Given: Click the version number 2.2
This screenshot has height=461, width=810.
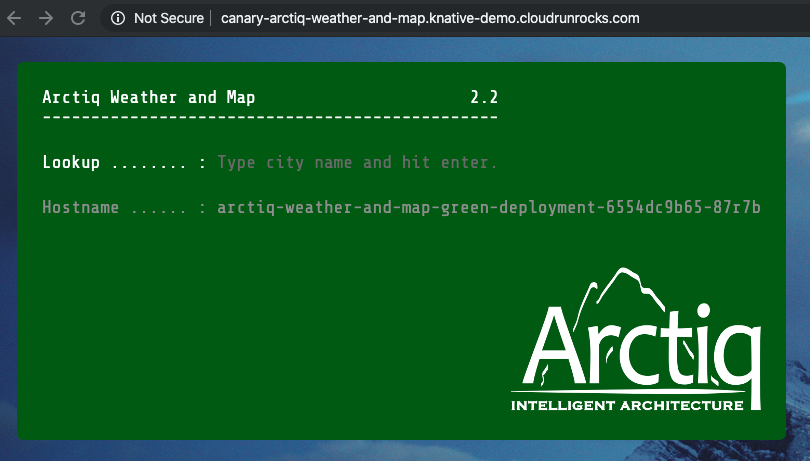Looking at the screenshot, I should (484, 97).
